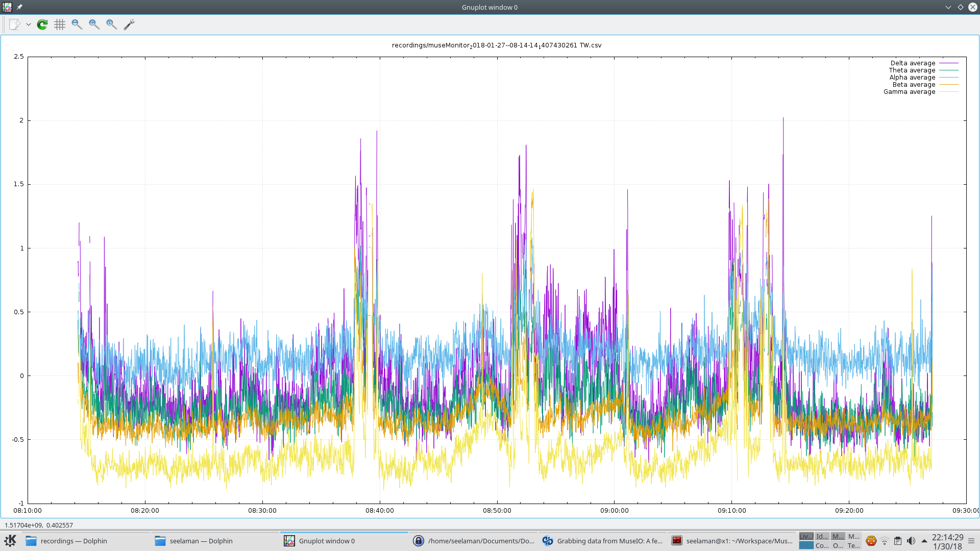Toggle the grid lines toolbar button

coord(60,24)
